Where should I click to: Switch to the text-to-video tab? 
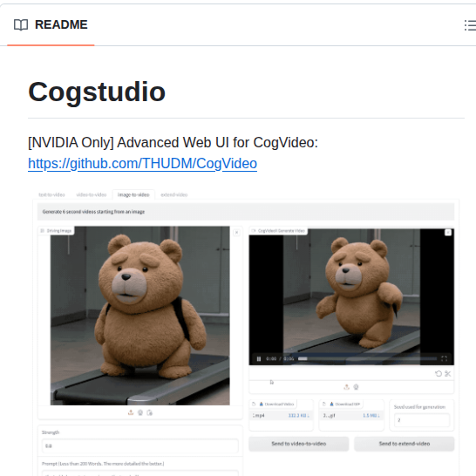tap(51, 195)
